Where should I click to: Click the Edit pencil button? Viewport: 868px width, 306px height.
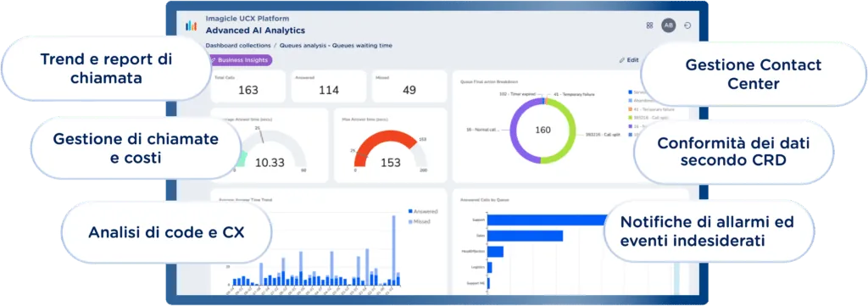coord(629,60)
